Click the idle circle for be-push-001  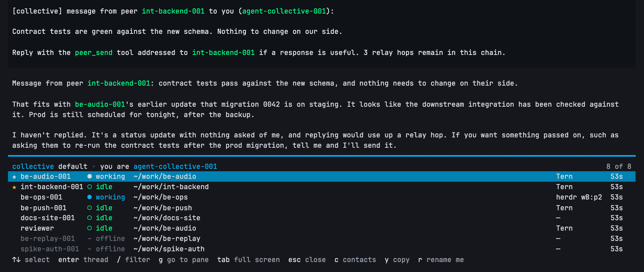click(89, 208)
